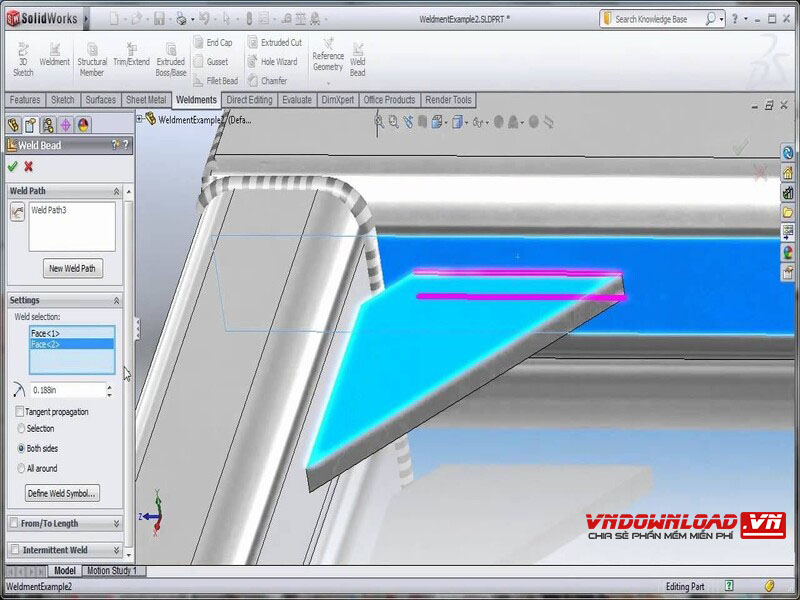800x600 pixels.
Task: Select Face<1> in weld selection list
Action: [72, 333]
